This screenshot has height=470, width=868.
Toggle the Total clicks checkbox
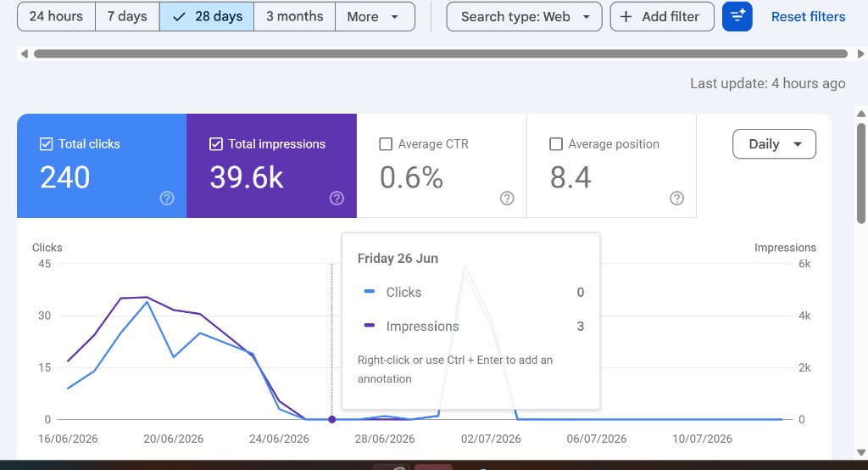(46, 144)
